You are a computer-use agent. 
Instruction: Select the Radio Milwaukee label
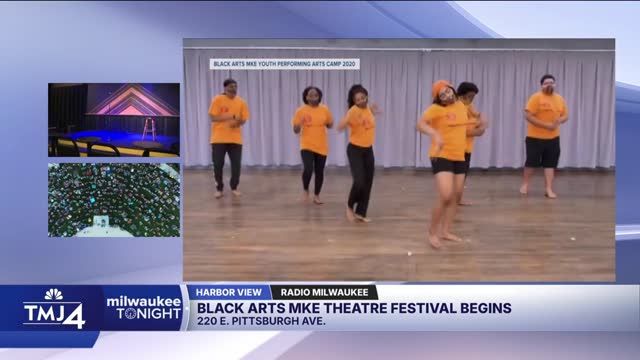(324, 292)
